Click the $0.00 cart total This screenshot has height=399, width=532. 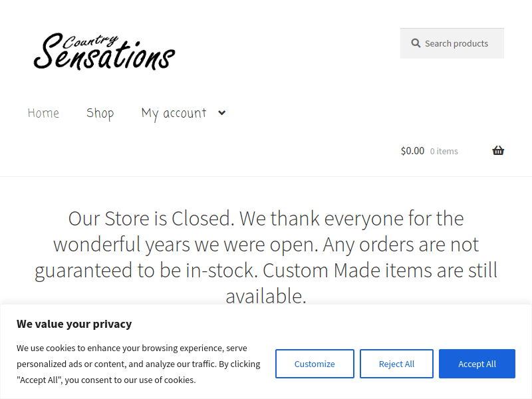[412, 151]
